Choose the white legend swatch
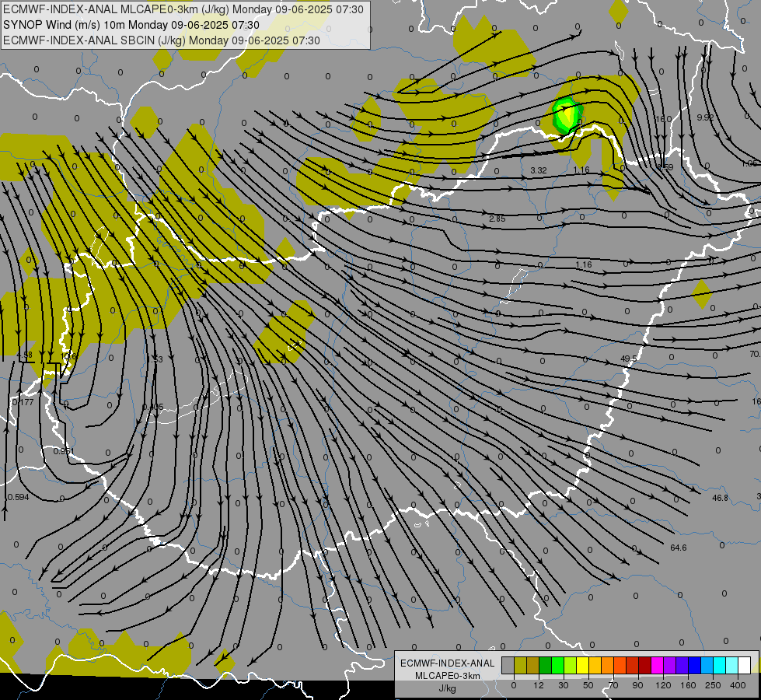 (x=745, y=665)
